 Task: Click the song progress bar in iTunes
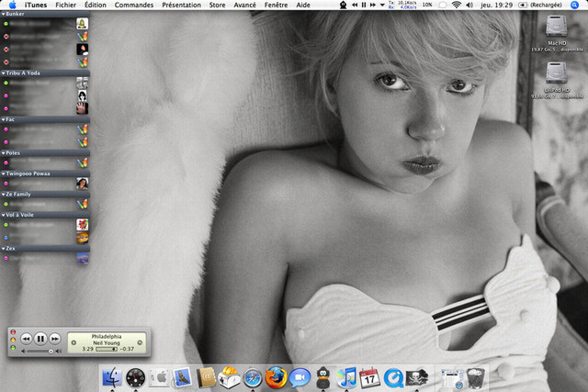click(107, 349)
